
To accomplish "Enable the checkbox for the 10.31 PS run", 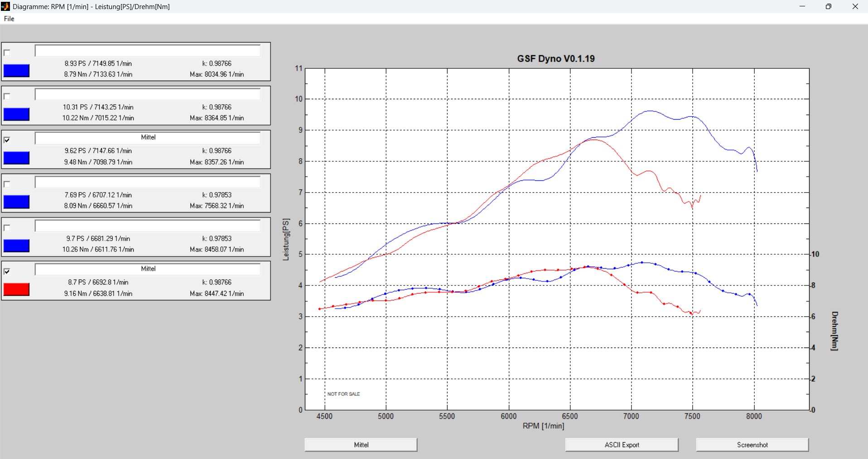I will 7,96.
